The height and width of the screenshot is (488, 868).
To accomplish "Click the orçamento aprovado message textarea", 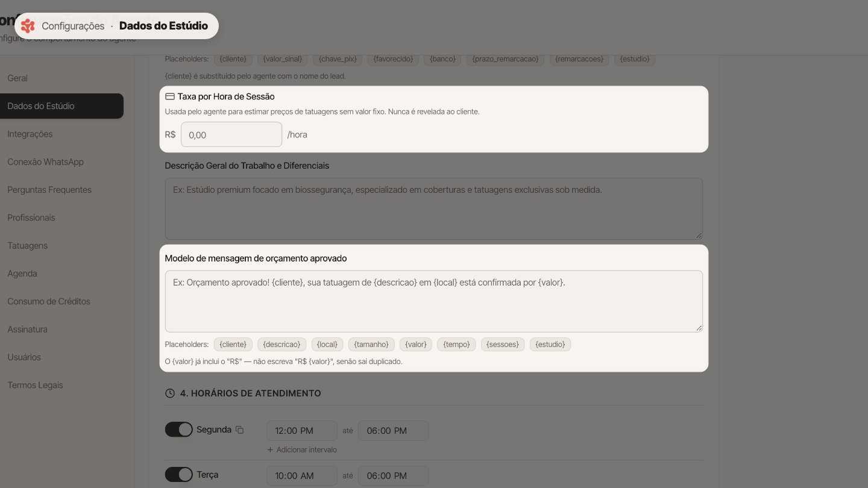I will [434, 301].
